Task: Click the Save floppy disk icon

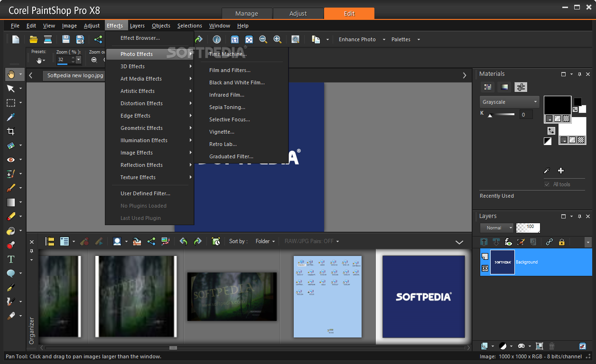Action: coord(66,39)
